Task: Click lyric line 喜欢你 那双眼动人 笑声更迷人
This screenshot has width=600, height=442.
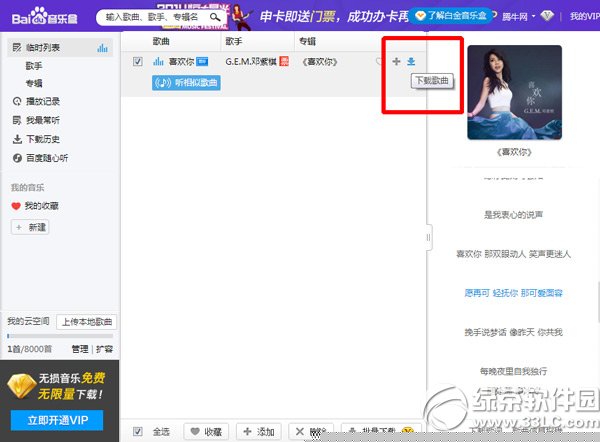Action: pyautogui.click(x=514, y=254)
